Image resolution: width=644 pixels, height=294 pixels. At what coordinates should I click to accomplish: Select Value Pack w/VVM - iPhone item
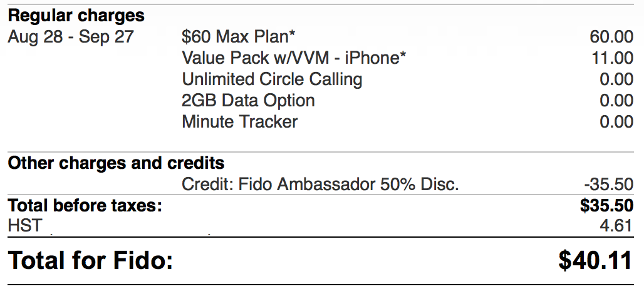294,58
